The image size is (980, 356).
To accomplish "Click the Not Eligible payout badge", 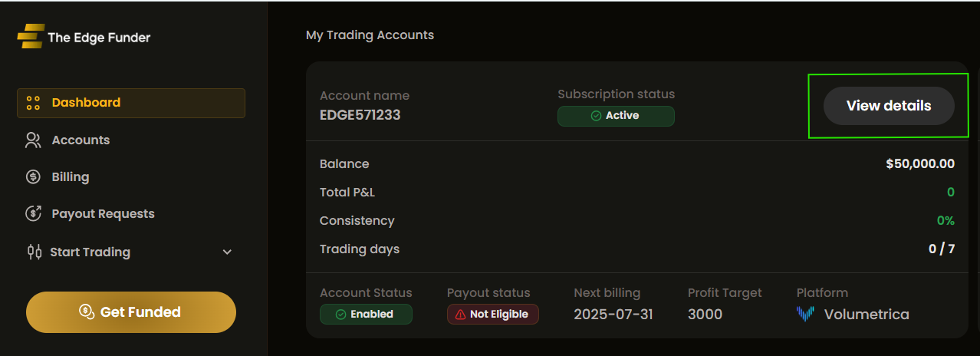I will 493,315.
